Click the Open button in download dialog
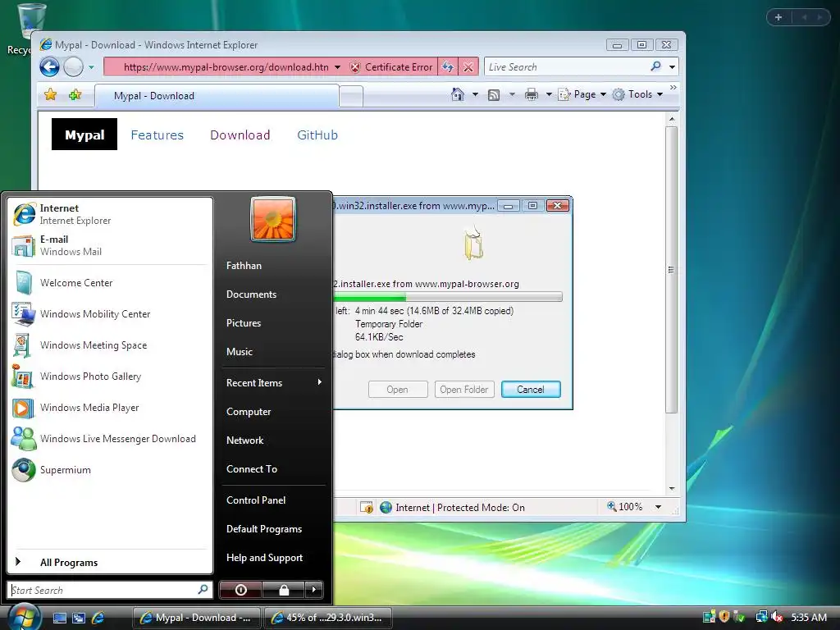Image resolution: width=840 pixels, height=630 pixels. coord(398,390)
